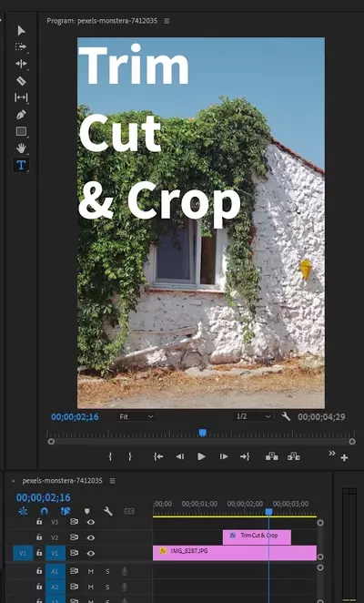Hide track V1 output with eye

[x=91, y=553]
